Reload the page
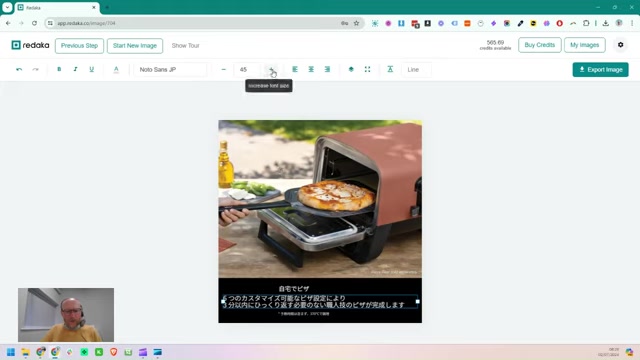 tap(34, 23)
